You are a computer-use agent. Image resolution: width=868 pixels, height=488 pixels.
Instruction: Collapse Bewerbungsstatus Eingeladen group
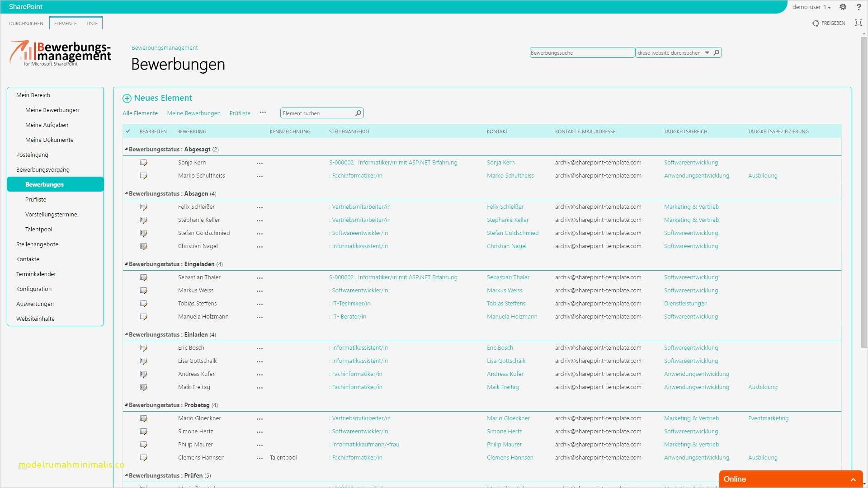[126, 263]
